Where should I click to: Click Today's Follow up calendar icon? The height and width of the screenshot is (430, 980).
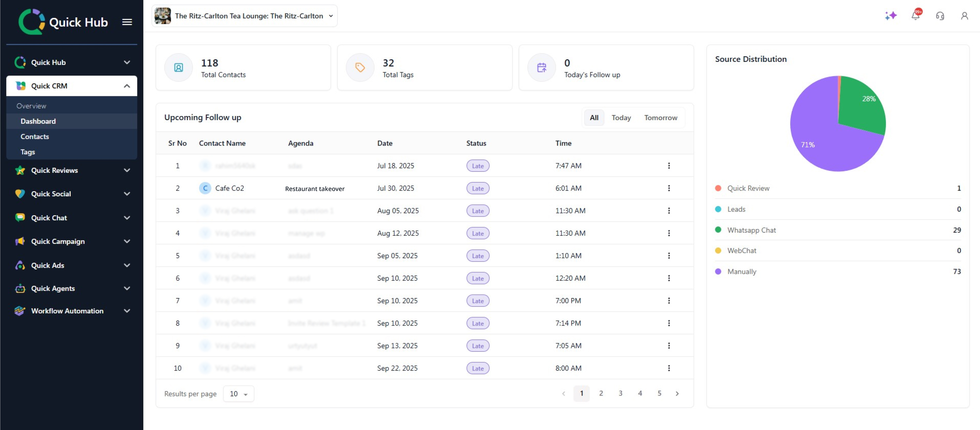pyautogui.click(x=541, y=68)
